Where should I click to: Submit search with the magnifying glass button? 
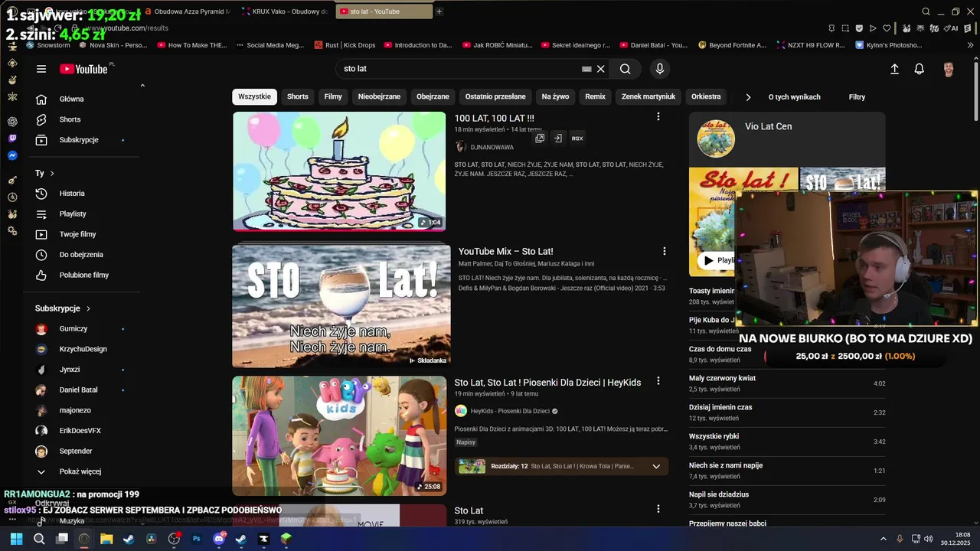click(x=626, y=69)
